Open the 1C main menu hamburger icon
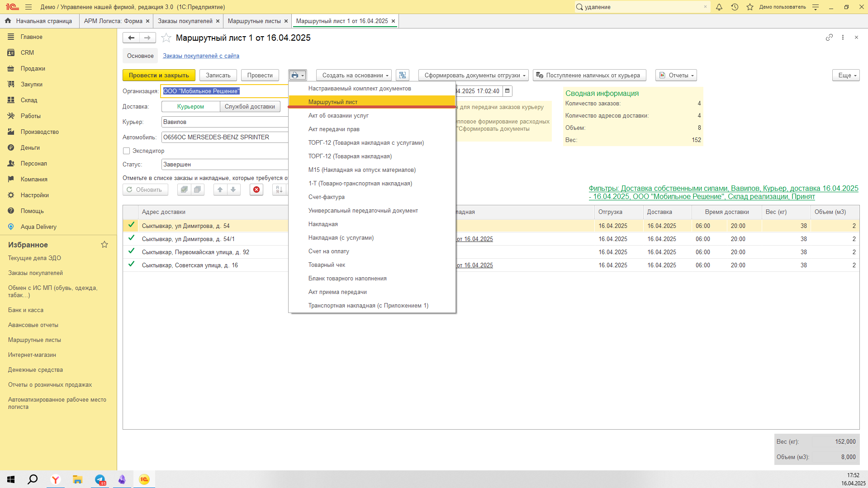The width and height of the screenshot is (868, 488). (x=28, y=7)
